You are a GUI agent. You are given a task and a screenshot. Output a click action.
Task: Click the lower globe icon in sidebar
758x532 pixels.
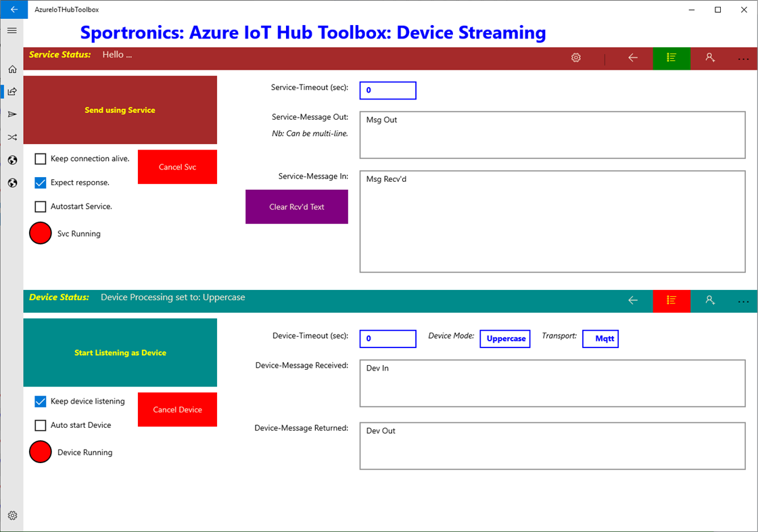coord(13,183)
